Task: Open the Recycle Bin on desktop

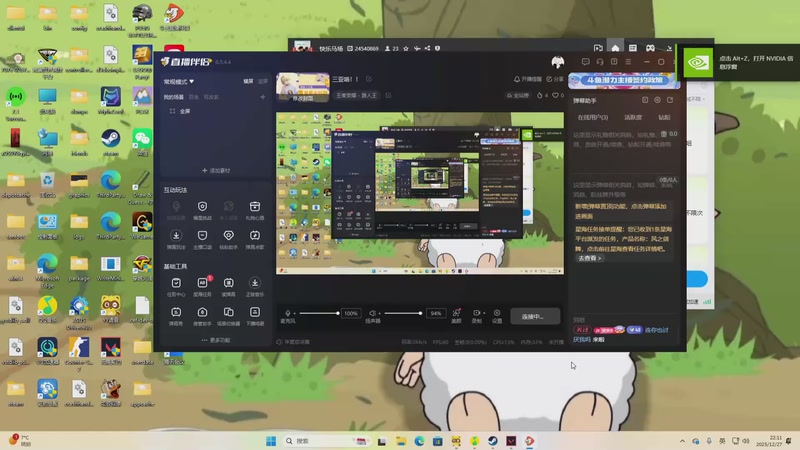Action: tap(47, 184)
